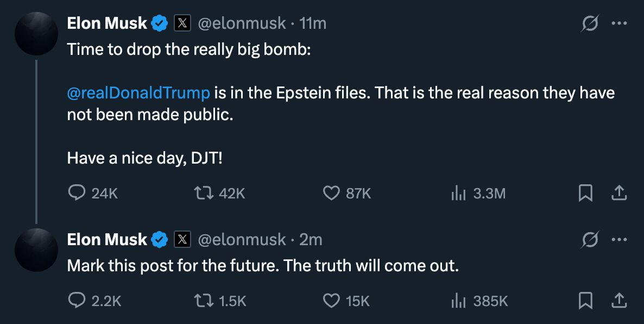Open Grok icon on the second post
644x324 pixels.
590,240
